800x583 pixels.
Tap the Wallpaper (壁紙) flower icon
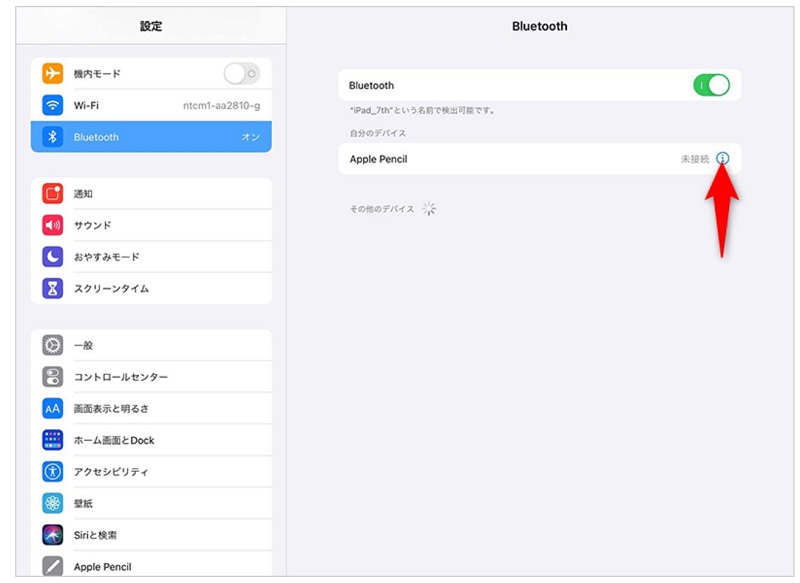53,503
